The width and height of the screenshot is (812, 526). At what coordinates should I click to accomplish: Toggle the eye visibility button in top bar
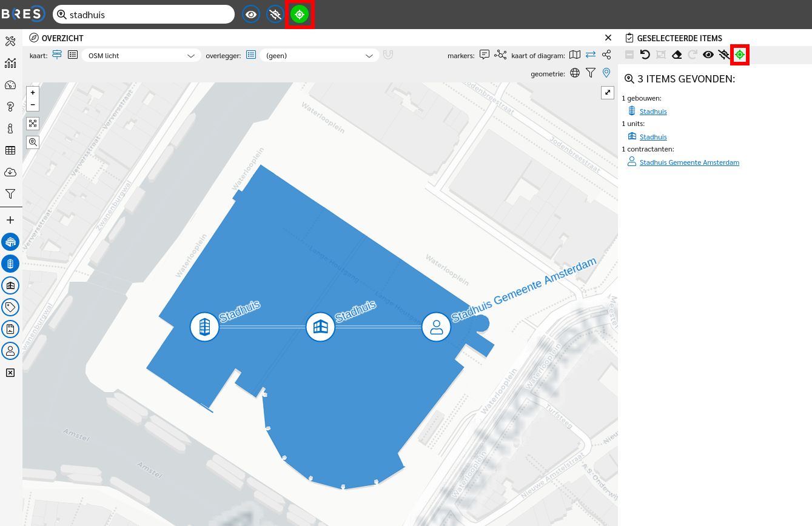251,15
